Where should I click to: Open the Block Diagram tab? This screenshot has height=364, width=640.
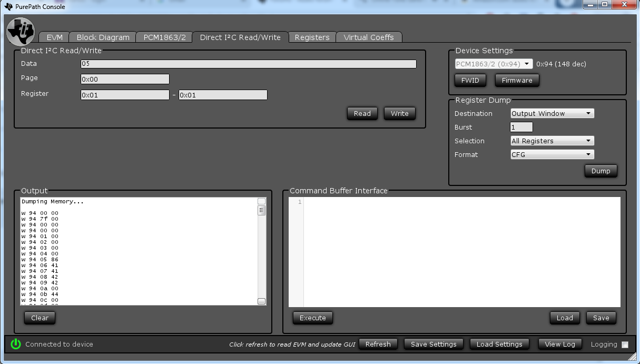[x=103, y=37]
